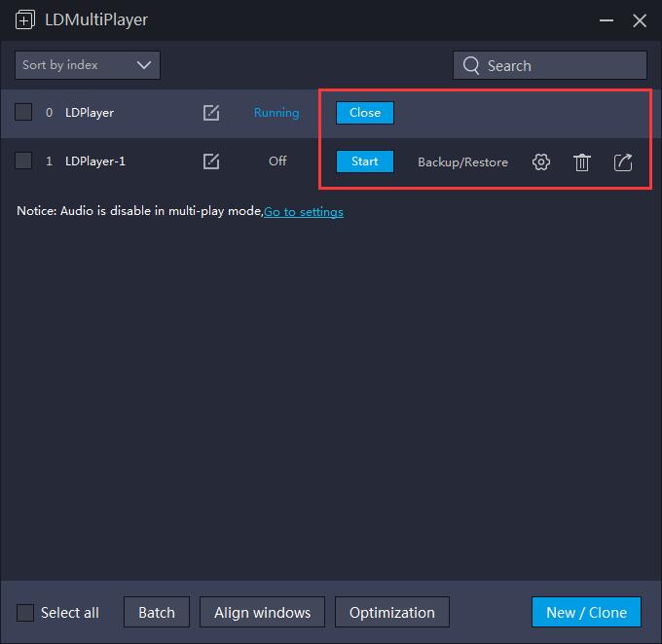Click the search magnifier icon
This screenshot has height=644, width=662.
pyautogui.click(x=471, y=65)
